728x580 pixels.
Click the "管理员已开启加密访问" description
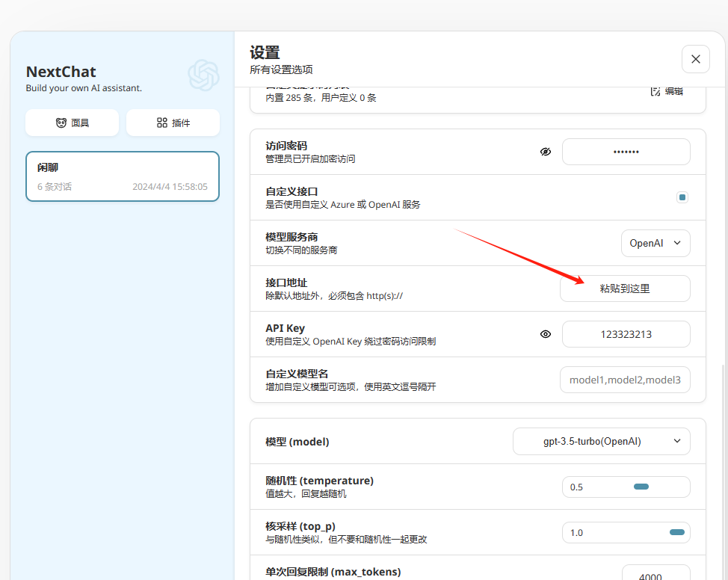tap(310, 159)
